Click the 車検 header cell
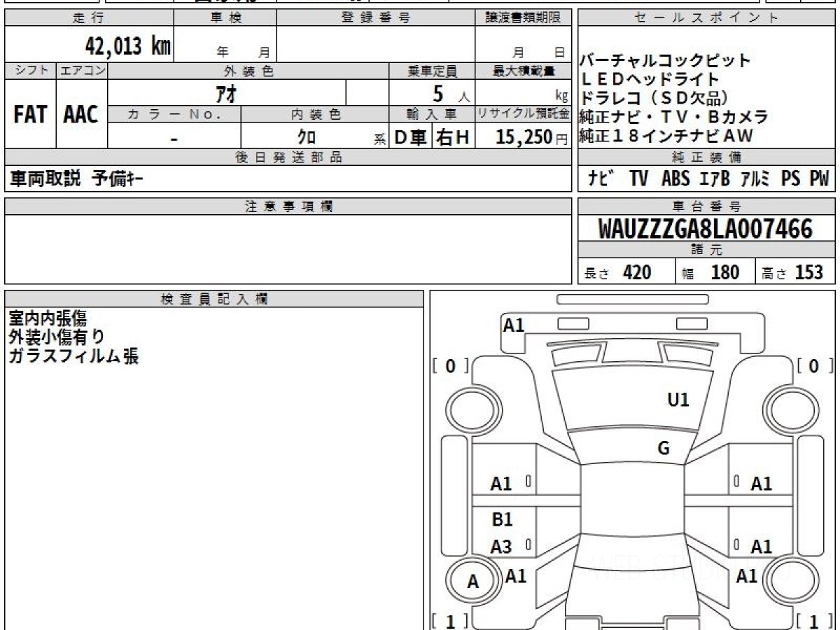The image size is (840, 630). pyautogui.click(x=225, y=18)
